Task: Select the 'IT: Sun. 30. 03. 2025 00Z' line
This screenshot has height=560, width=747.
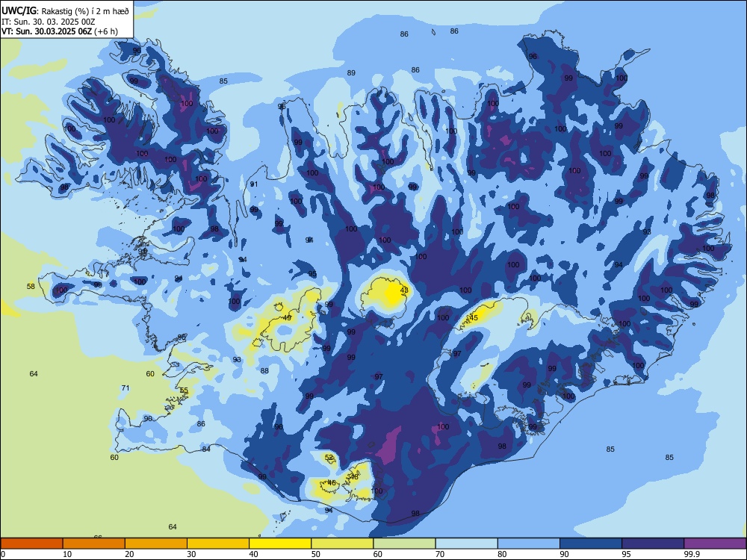Action: click(x=48, y=22)
